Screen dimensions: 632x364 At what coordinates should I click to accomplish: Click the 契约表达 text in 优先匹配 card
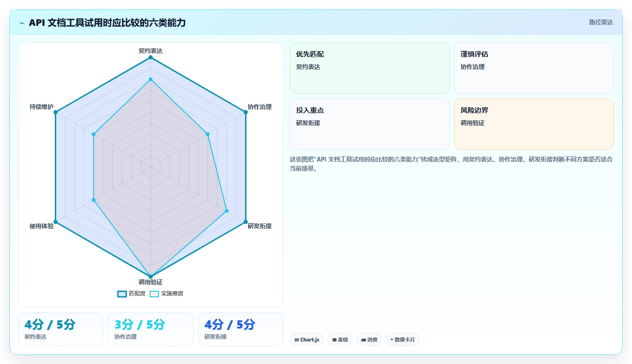pyautogui.click(x=308, y=67)
